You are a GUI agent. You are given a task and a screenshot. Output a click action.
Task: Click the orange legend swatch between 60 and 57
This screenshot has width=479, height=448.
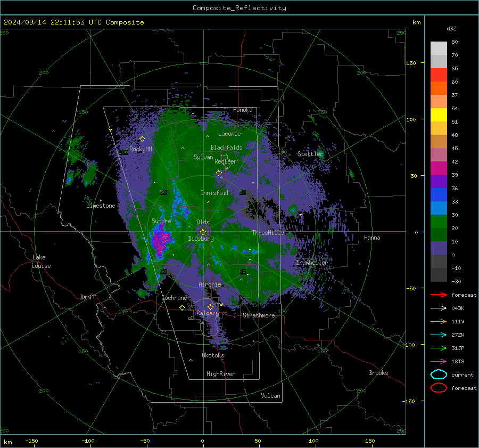439,88
